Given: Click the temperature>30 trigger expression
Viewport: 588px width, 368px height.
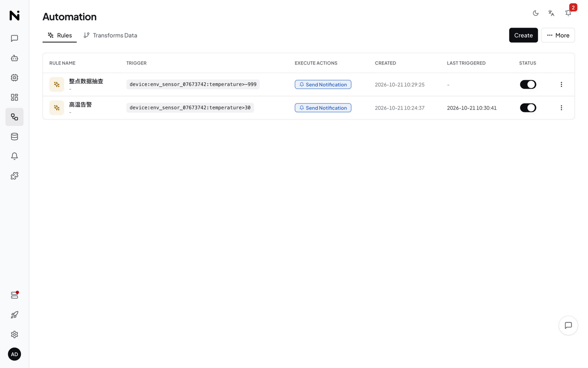Looking at the screenshot, I should [190, 108].
